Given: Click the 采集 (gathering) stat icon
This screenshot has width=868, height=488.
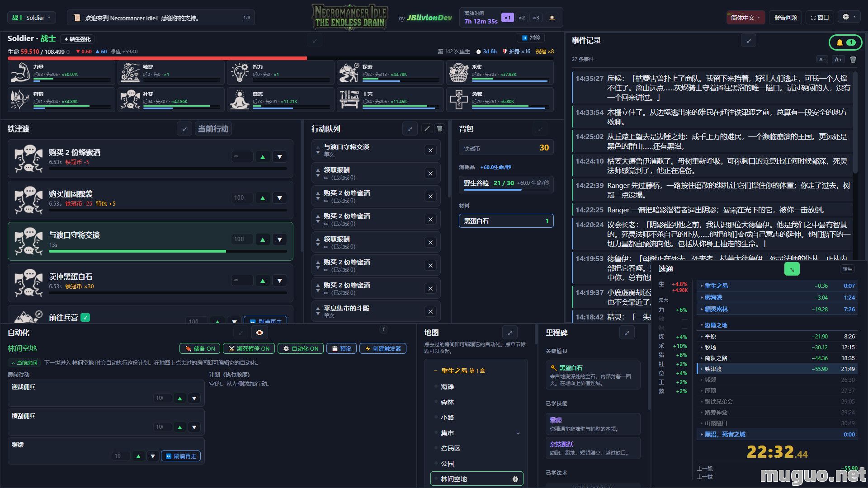Looking at the screenshot, I should 458,72.
